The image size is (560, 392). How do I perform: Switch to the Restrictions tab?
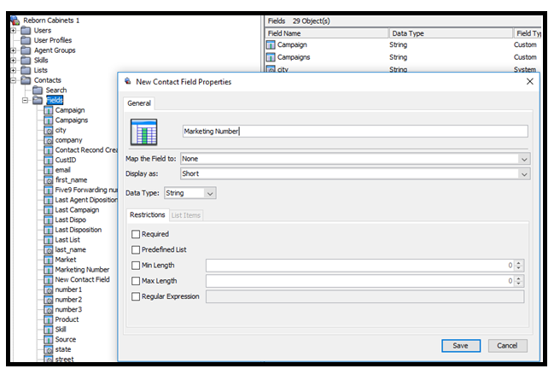click(x=146, y=215)
